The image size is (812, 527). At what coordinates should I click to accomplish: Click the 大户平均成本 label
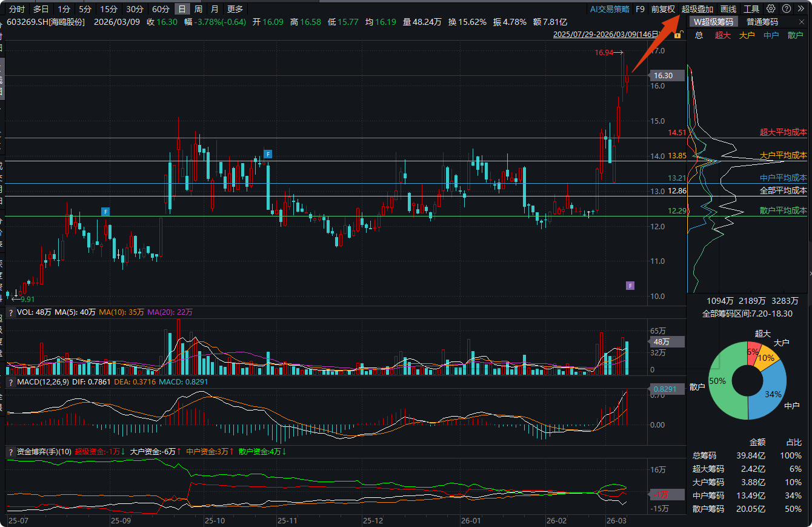[783, 156]
